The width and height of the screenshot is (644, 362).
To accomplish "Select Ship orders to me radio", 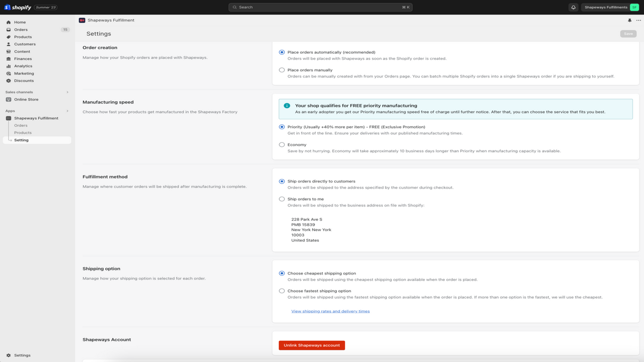I will [x=282, y=199].
